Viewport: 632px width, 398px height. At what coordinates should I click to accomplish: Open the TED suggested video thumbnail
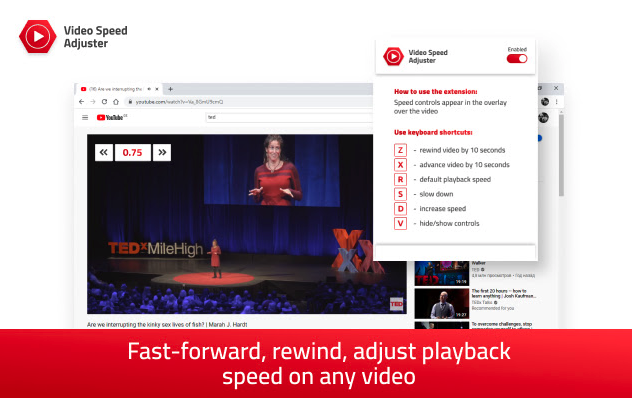point(442,273)
